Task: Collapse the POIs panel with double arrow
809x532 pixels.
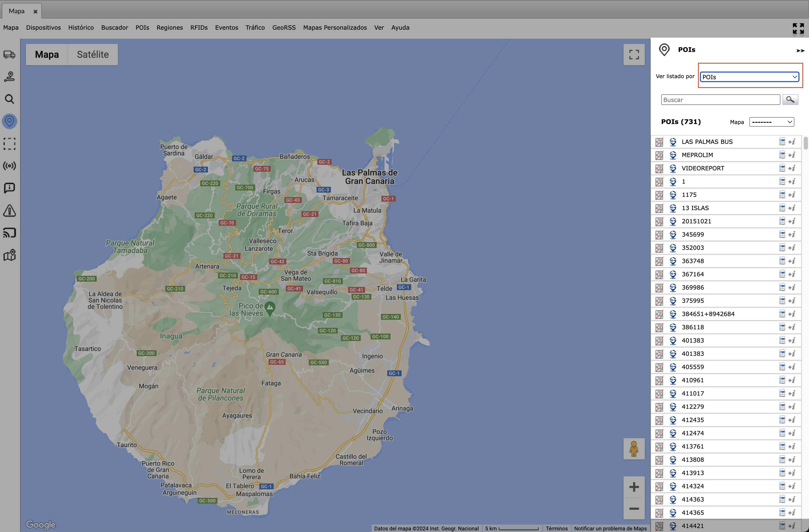Action: (800, 51)
